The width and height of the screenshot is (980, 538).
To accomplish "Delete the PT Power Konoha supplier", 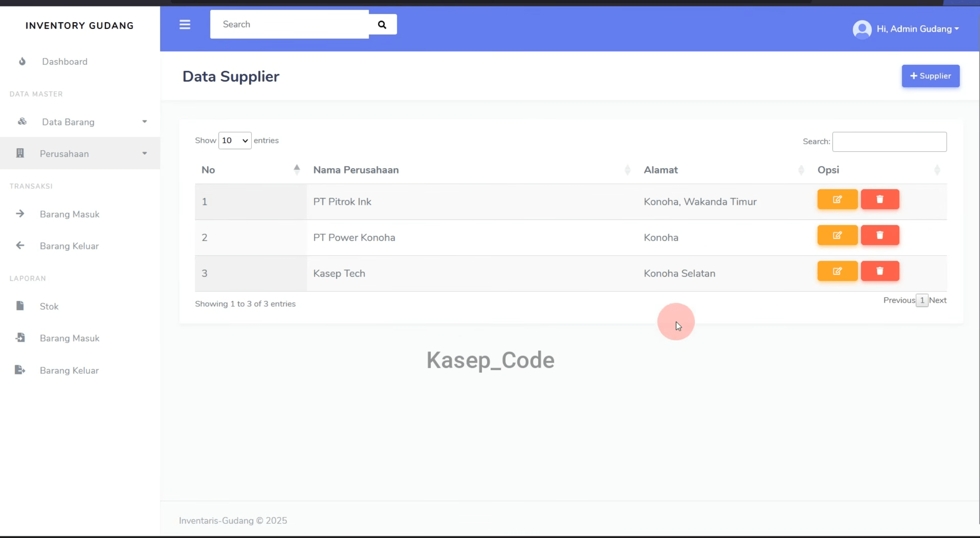I will coord(880,235).
